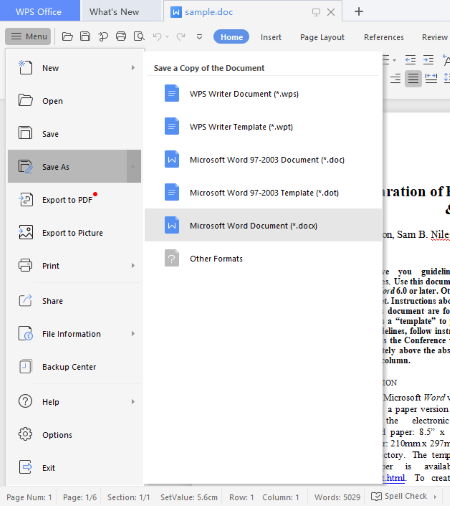Close the sample.doc tab
The height and width of the screenshot is (506, 450).
click(x=331, y=12)
